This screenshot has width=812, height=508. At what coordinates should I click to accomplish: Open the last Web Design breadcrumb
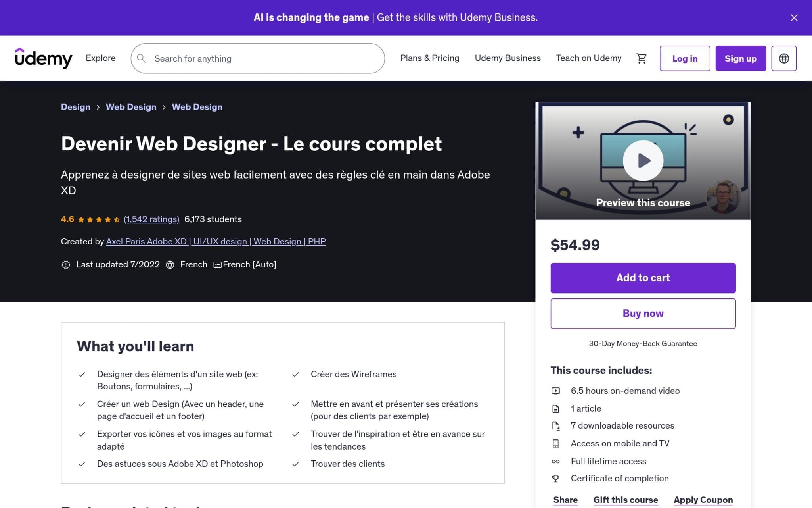coord(197,107)
